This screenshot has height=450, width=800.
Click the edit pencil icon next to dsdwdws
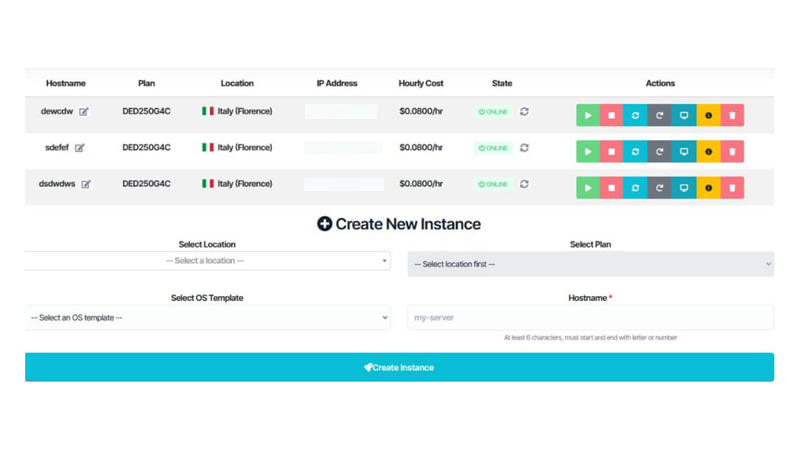pyautogui.click(x=86, y=184)
